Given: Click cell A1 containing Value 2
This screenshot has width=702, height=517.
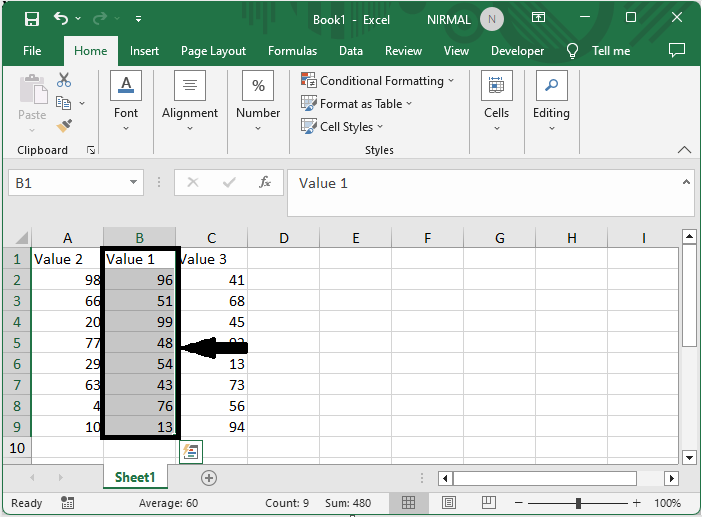Looking at the screenshot, I should point(67,259).
